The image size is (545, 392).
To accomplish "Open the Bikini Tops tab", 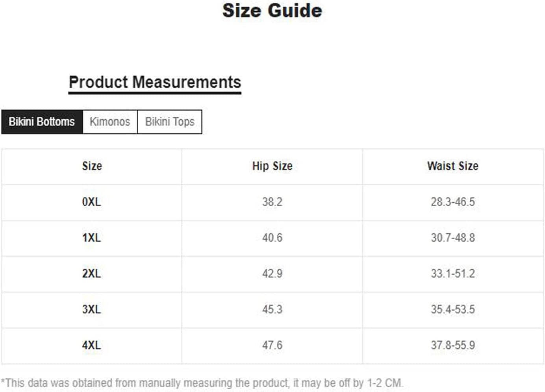I will coord(170,122).
